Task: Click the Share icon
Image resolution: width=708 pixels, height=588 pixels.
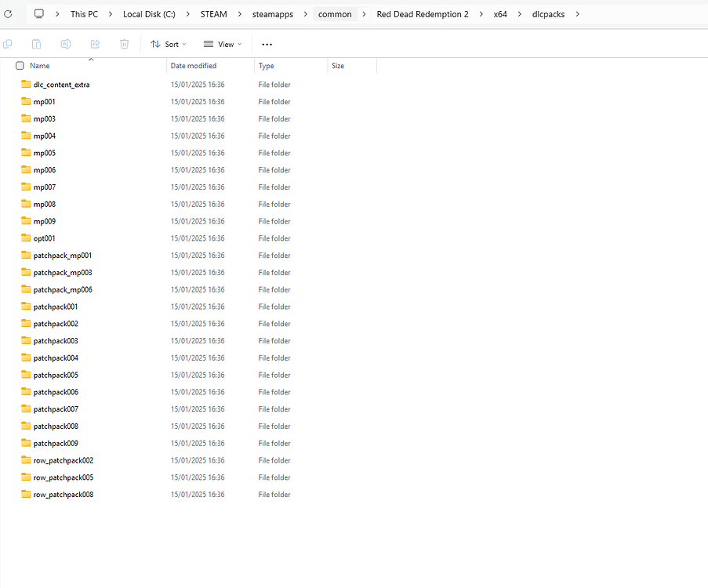Action: (x=94, y=44)
